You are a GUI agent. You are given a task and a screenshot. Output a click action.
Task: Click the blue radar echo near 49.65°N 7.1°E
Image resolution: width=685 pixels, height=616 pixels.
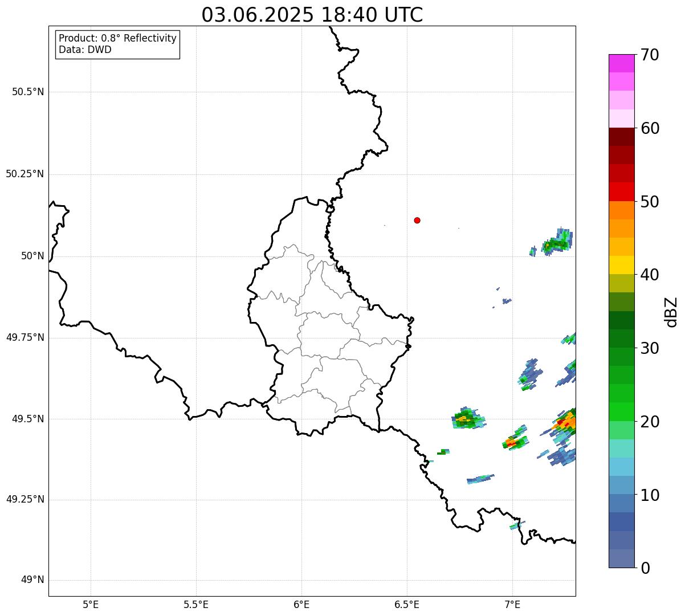(x=530, y=373)
